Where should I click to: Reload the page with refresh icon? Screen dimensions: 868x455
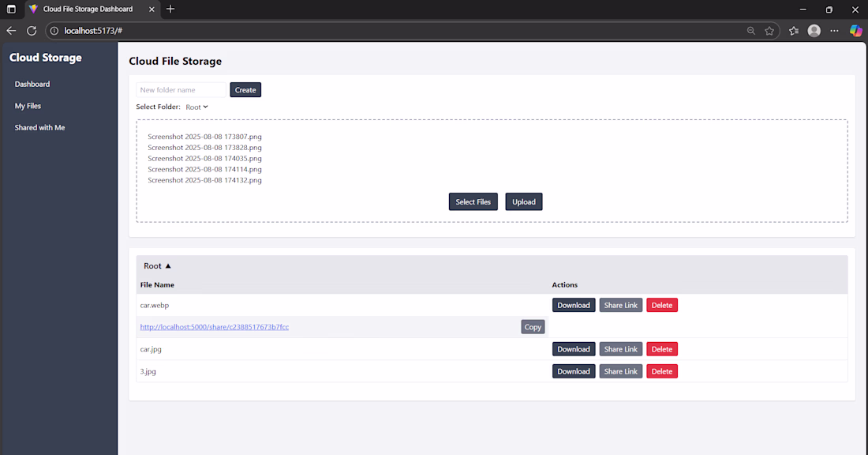pyautogui.click(x=32, y=31)
